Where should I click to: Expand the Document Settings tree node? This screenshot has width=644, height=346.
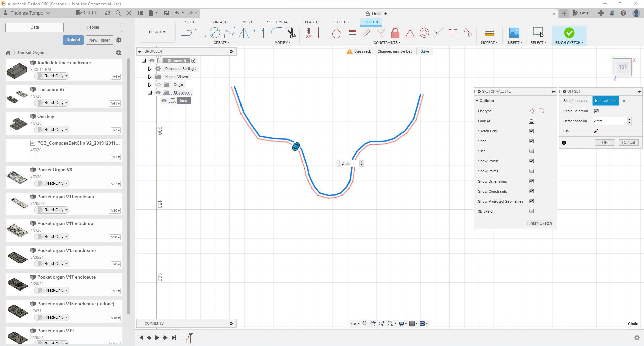(150, 68)
